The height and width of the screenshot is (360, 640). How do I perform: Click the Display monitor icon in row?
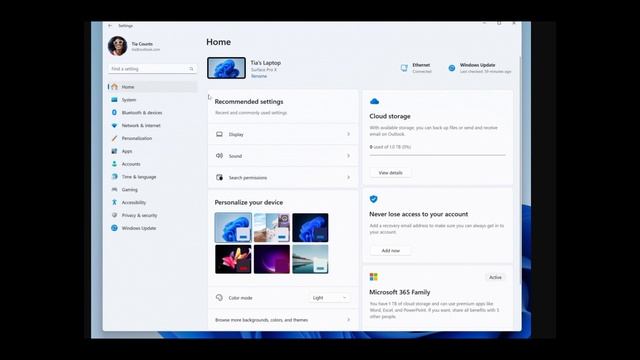tap(219, 134)
